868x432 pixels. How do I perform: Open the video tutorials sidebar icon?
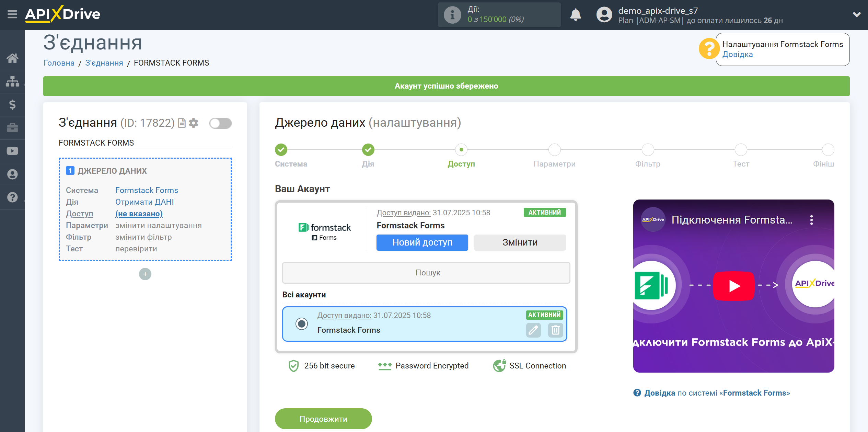[12, 151]
